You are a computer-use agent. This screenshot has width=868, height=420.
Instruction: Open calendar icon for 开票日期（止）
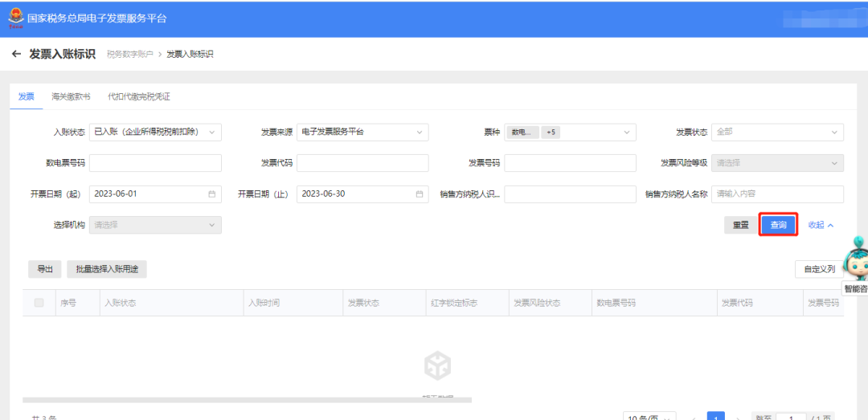click(420, 194)
